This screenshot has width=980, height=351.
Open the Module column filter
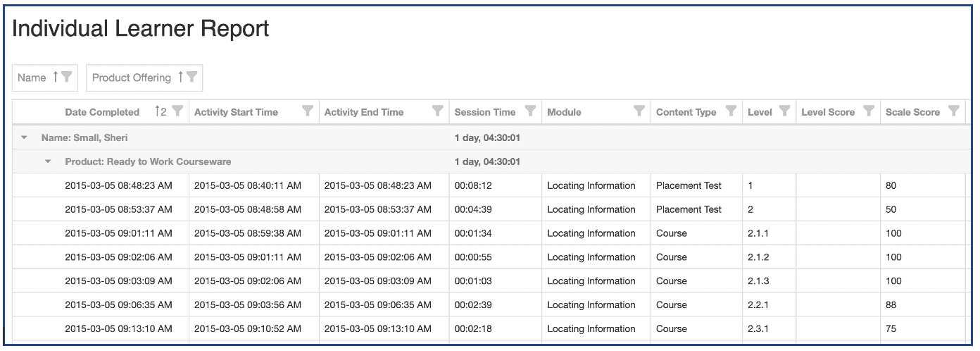coord(639,111)
